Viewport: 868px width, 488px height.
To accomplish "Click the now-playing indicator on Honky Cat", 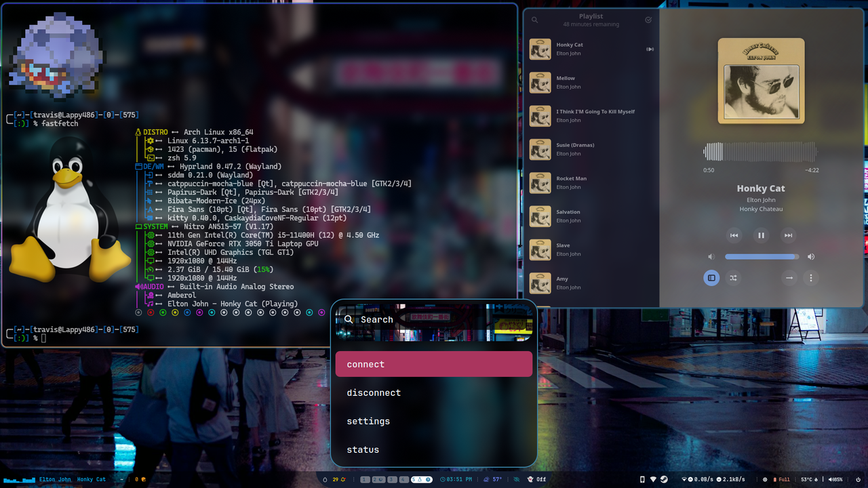I will tap(650, 49).
